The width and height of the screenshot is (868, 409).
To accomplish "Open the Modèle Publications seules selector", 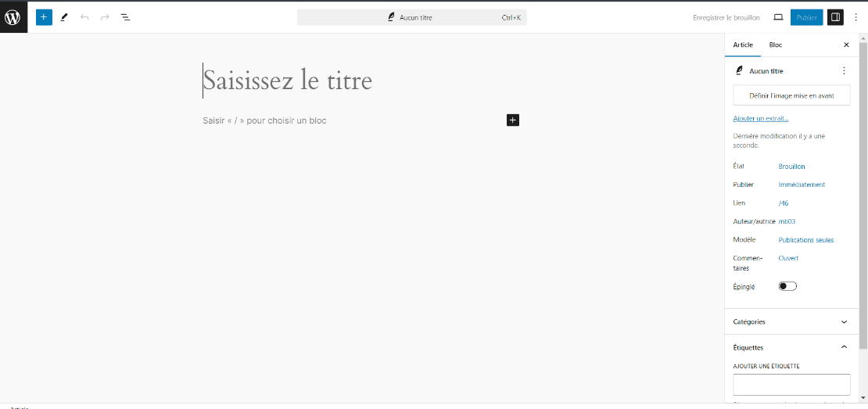I will pyautogui.click(x=806, y=239).
